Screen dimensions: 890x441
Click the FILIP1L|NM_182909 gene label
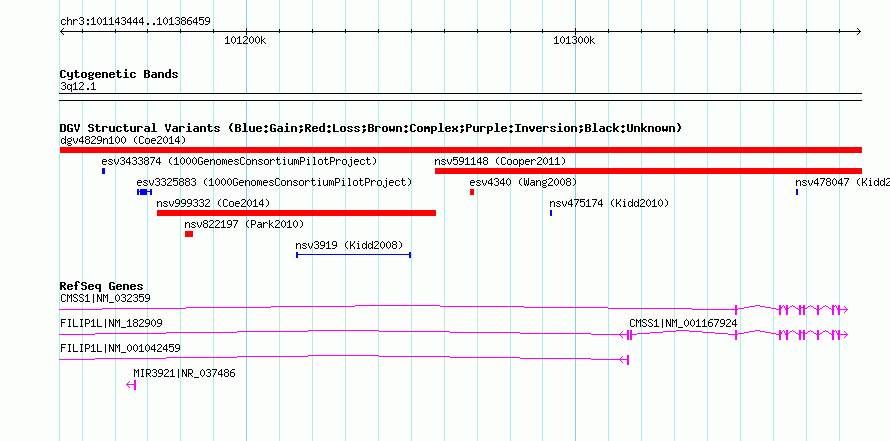tap(111, 323)
